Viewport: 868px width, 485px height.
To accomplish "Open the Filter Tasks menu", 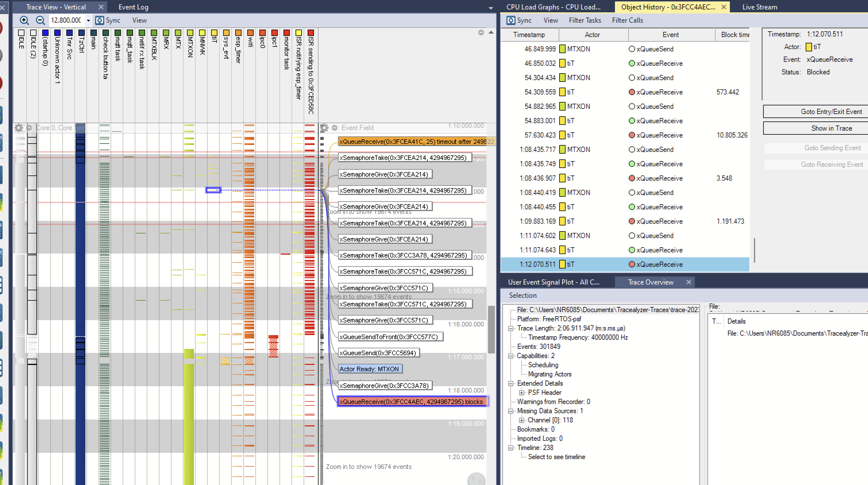I will click(x=585, y=20).
